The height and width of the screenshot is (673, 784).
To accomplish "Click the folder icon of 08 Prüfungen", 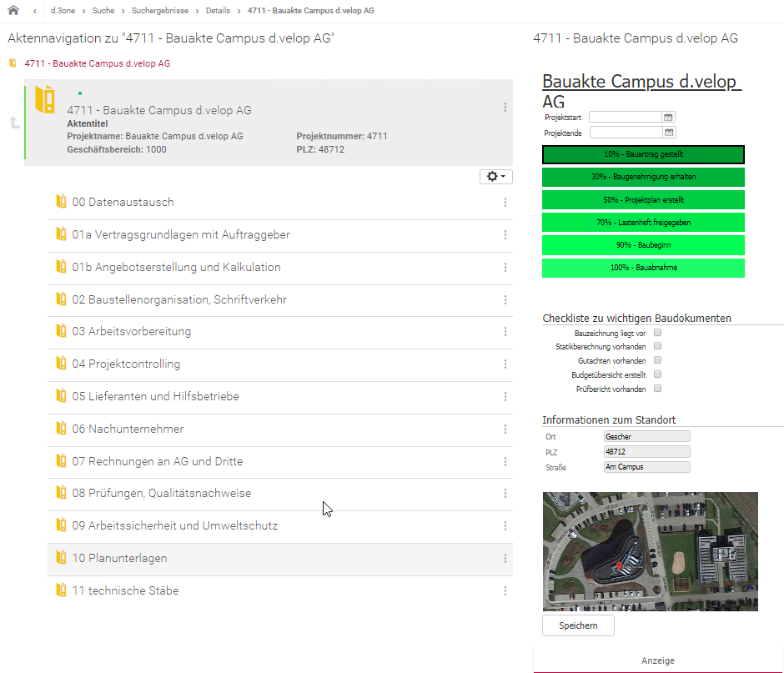I will click(61, 493).
